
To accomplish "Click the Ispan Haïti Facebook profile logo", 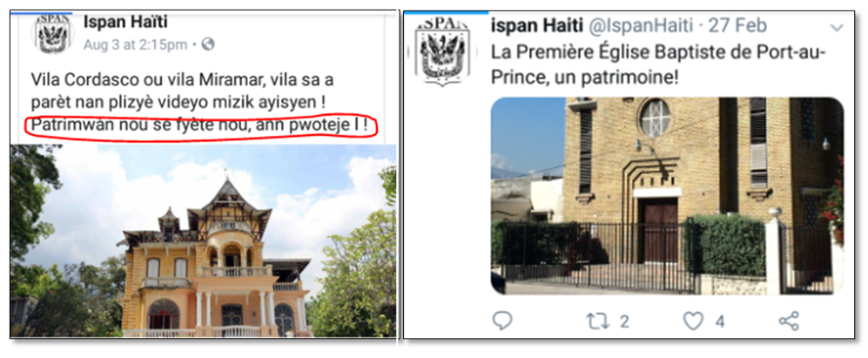I will [52, 34].
